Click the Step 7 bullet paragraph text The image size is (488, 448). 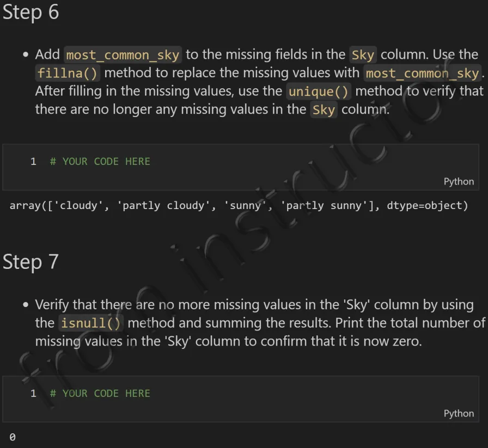260,323
